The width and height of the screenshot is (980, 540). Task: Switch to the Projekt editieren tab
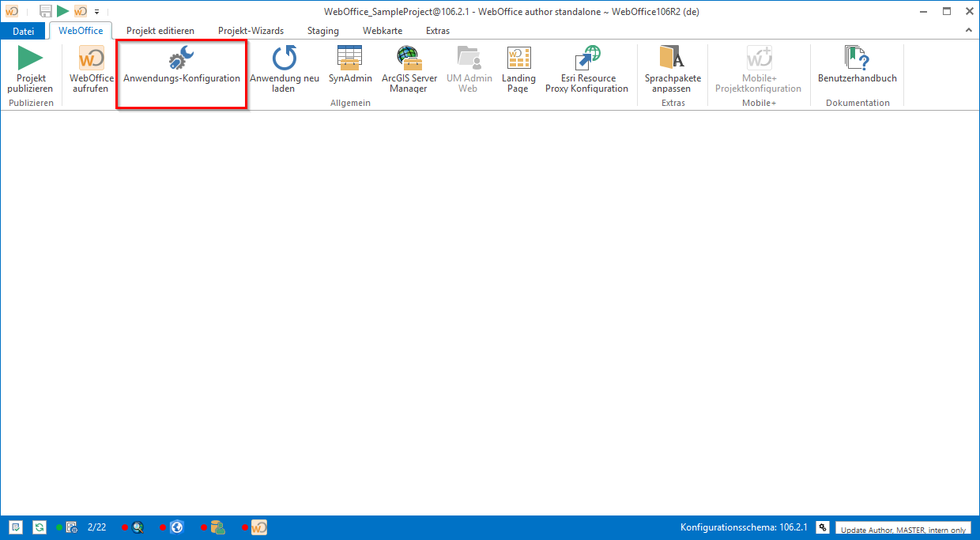[160, 31]
